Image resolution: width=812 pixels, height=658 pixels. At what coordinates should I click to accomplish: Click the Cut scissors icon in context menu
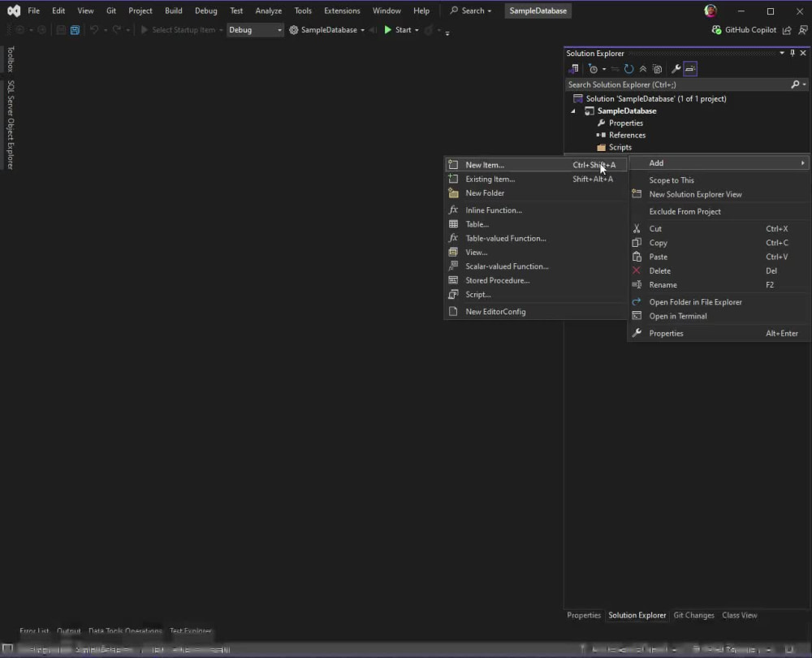[x=637, y=229]
